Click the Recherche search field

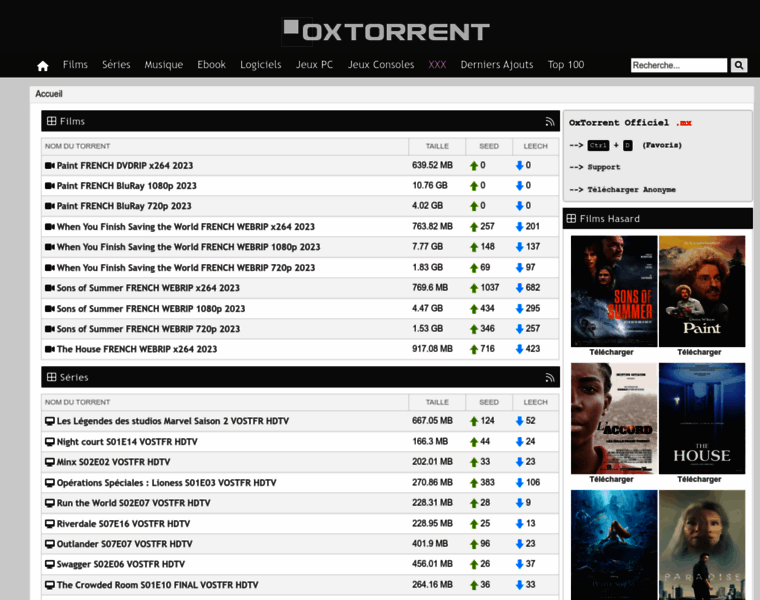679,65
